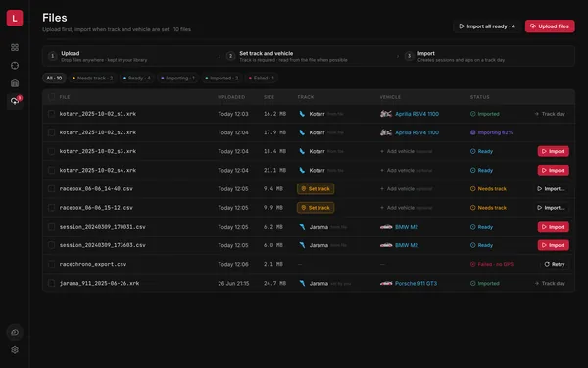
Task: Select the Importing filter tab
Action: (x=177, y=79)
